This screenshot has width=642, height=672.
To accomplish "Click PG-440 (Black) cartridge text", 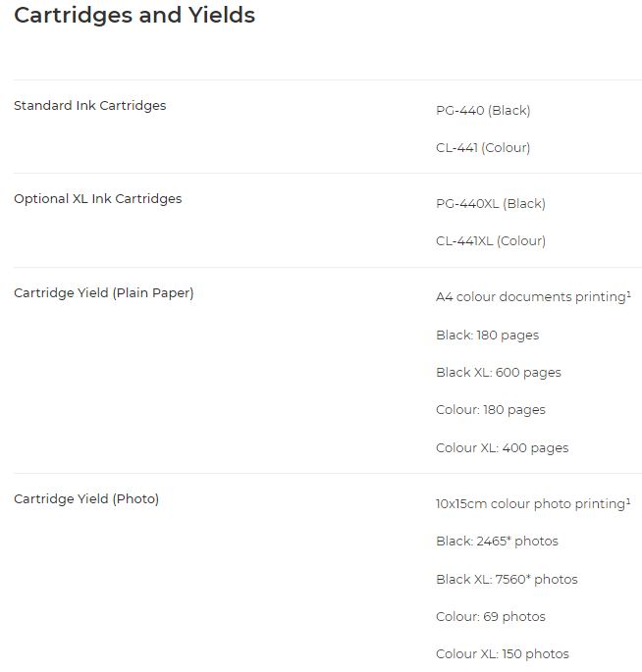I will coord(483,110).
